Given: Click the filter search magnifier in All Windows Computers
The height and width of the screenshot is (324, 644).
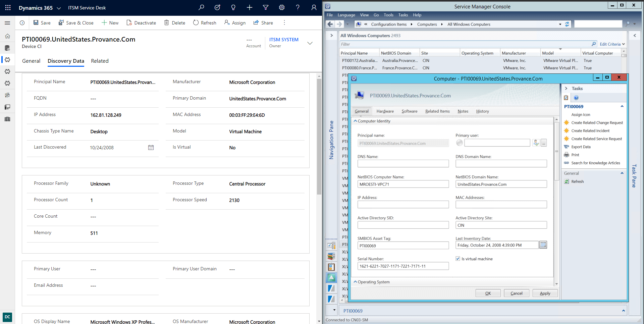Looking at the screenshot, I should click(x=594, y=44).
